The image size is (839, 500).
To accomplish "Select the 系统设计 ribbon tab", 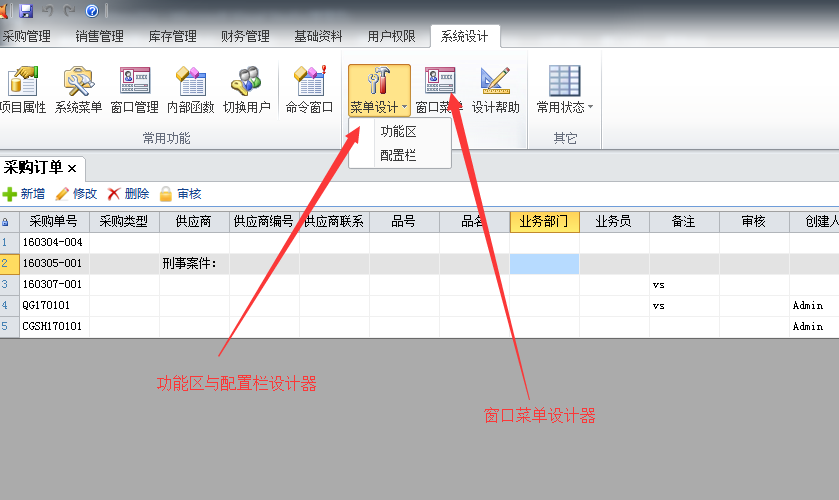I will 464,36.
